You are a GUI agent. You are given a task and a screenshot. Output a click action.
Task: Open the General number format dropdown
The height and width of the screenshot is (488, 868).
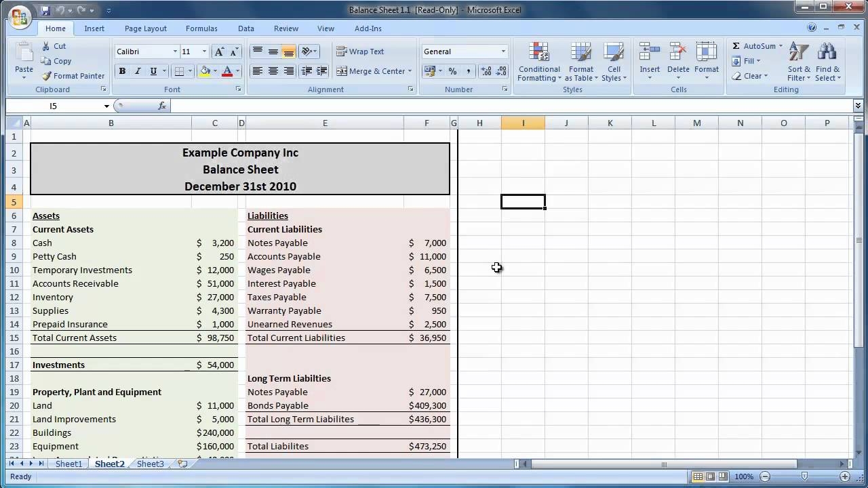tap(502, 52)
